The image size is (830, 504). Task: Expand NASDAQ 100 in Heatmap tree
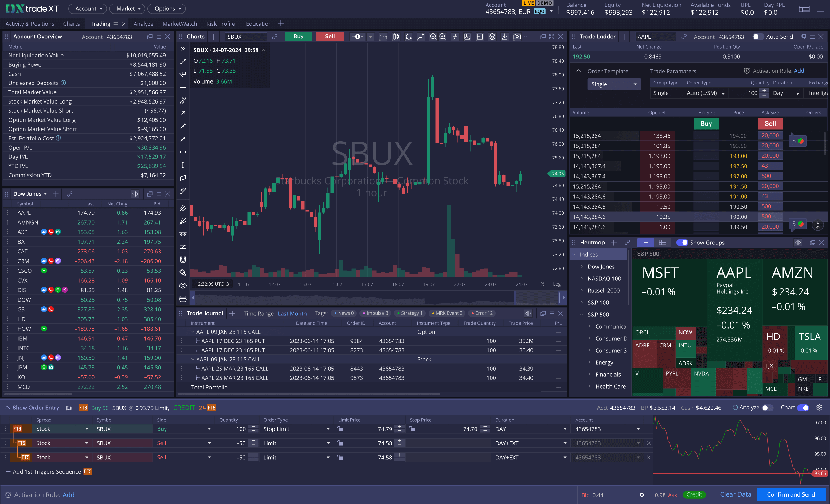581,279
